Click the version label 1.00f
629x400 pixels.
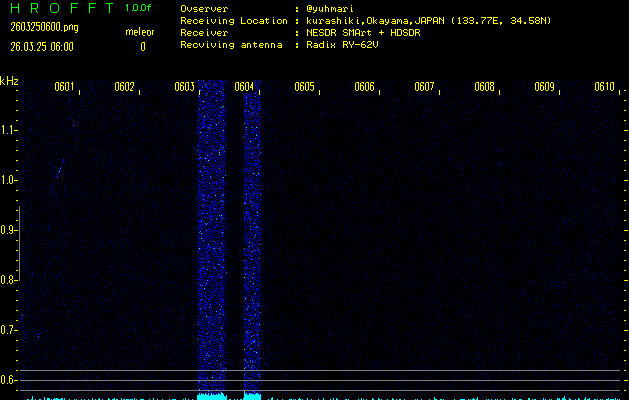(x=138, y=8)
